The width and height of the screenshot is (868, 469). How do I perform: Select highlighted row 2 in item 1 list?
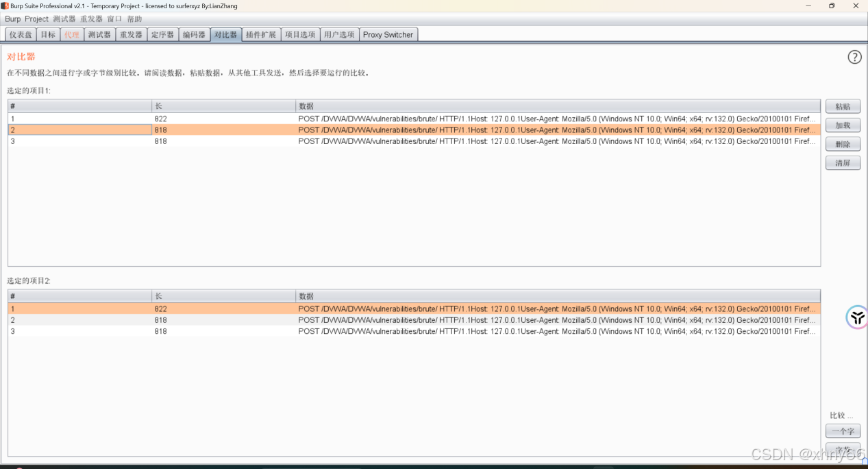[x=414, y=130]
